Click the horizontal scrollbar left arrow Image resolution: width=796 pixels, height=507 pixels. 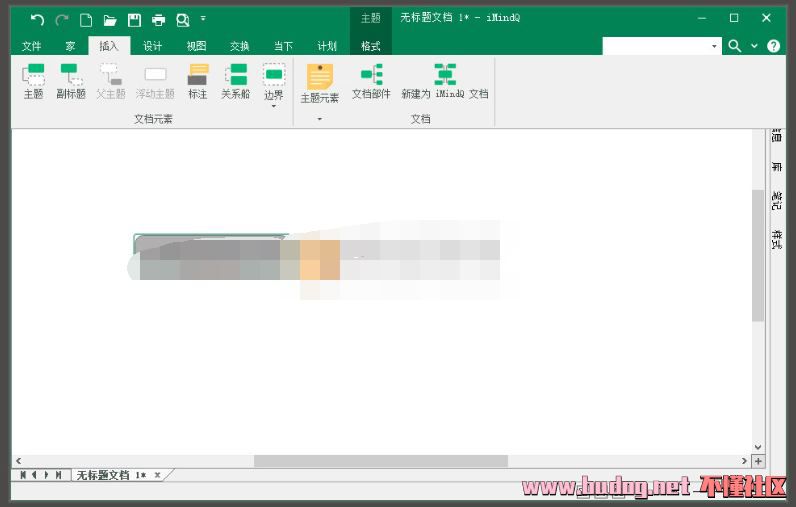pos(19,461)
